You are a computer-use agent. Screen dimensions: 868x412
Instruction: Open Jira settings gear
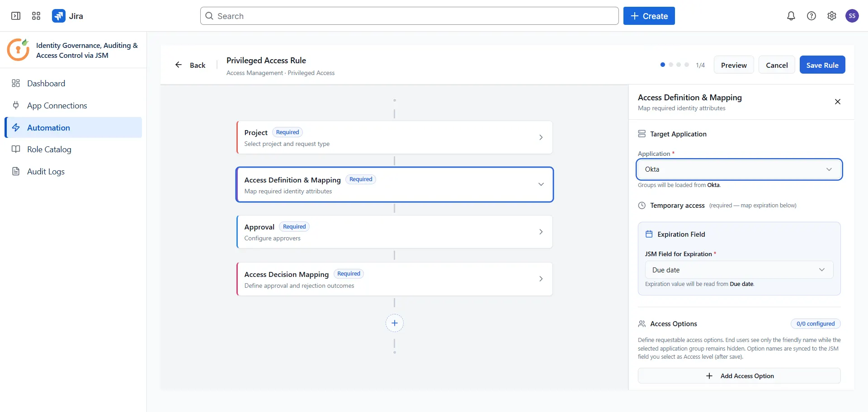tap(832, 16)
